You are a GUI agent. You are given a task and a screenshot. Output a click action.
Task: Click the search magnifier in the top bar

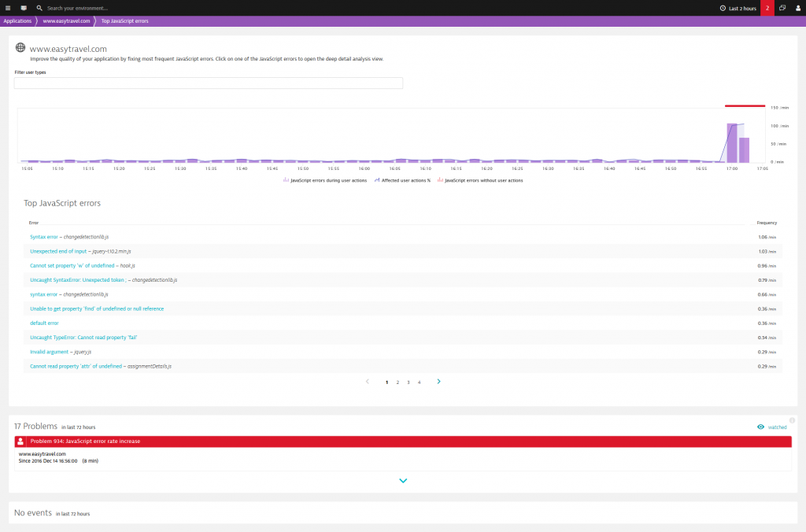coord(39,8)
